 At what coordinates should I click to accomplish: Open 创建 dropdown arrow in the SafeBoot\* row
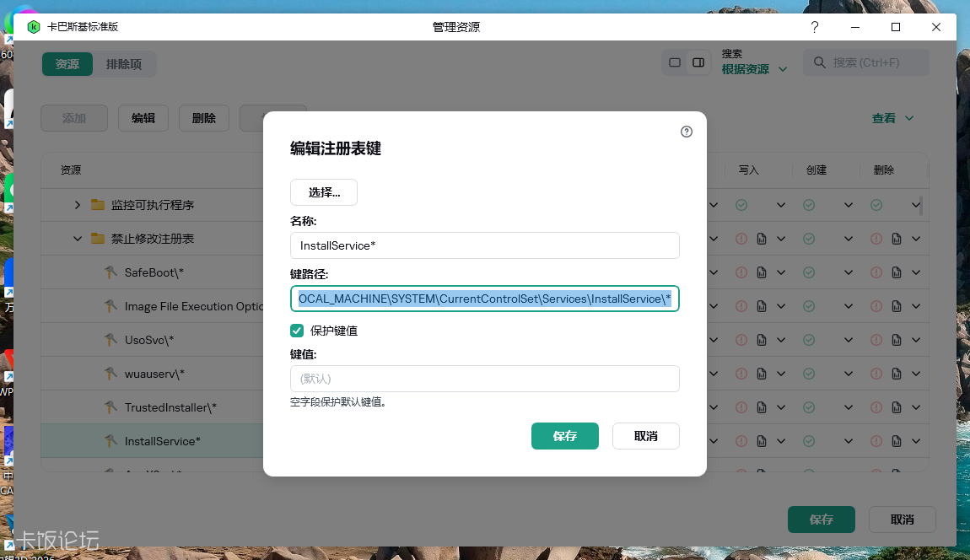849,272
